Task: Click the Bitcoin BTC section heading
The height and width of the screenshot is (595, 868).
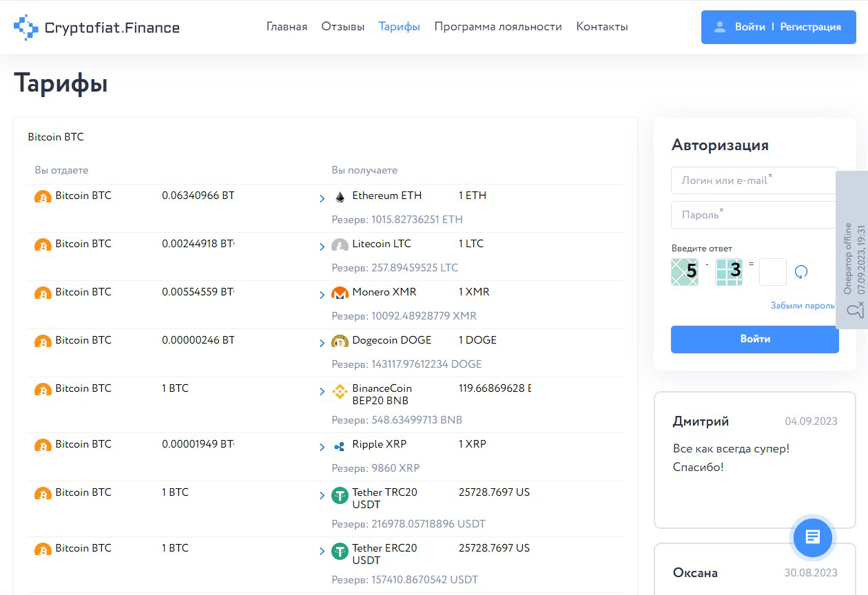Action: pos(56,137)
